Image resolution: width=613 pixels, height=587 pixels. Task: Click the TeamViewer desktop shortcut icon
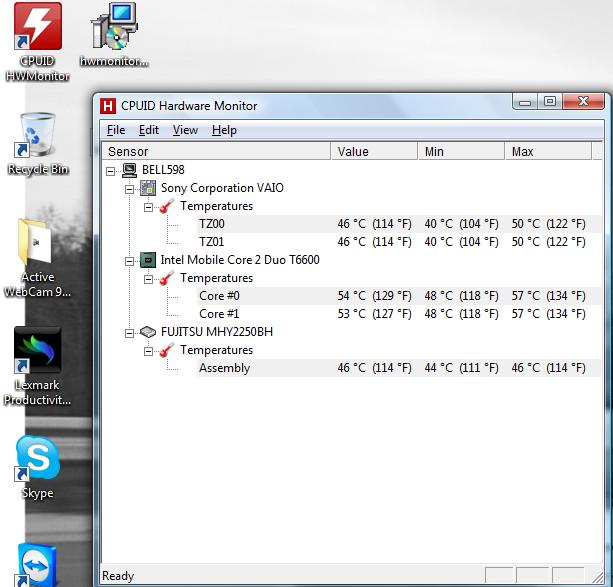point(36,565)
